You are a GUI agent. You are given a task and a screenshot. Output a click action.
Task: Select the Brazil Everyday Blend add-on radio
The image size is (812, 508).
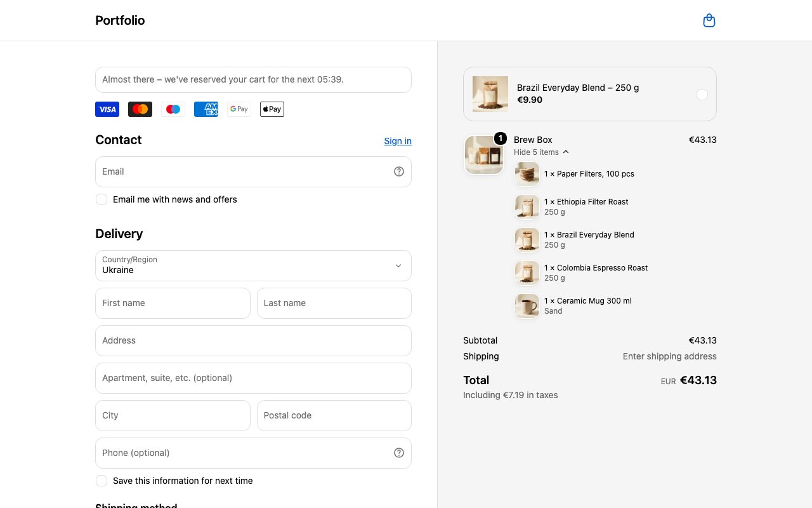point(702,95)
